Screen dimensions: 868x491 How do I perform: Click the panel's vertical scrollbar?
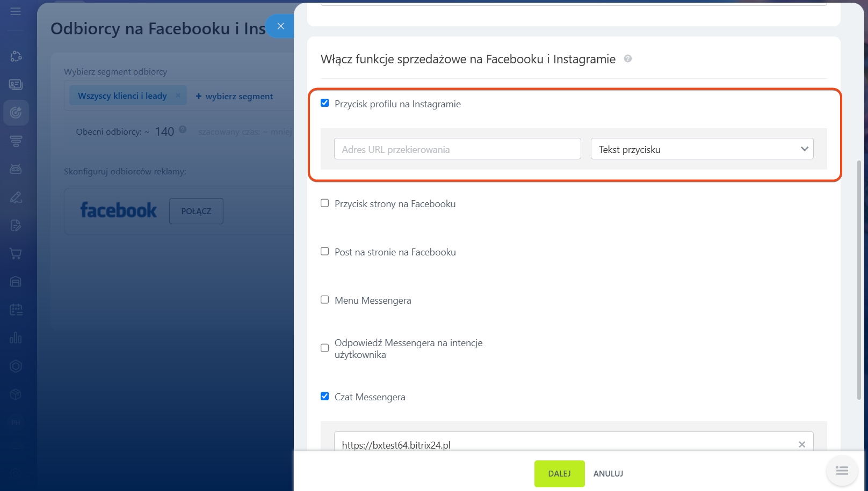point(858,279)
